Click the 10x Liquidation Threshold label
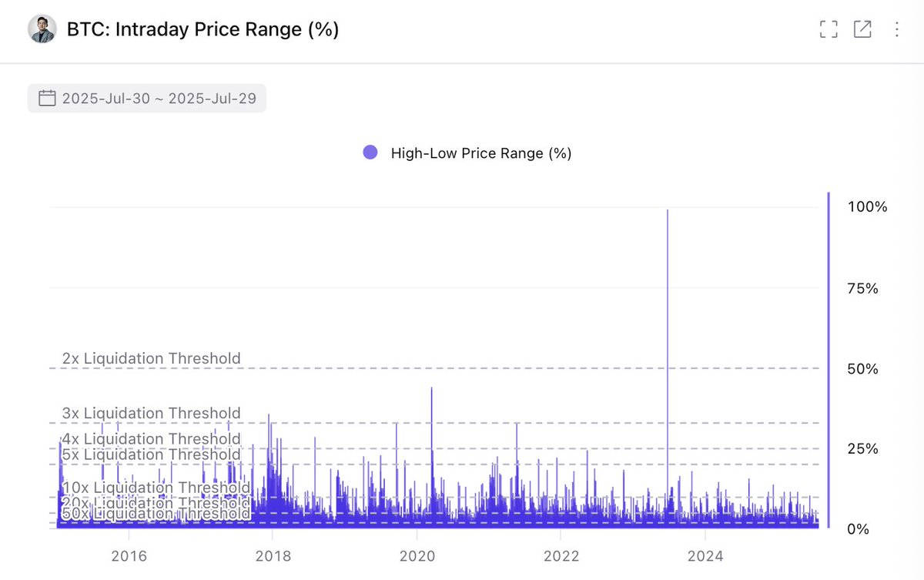924x580 pixels. (156, 488)
